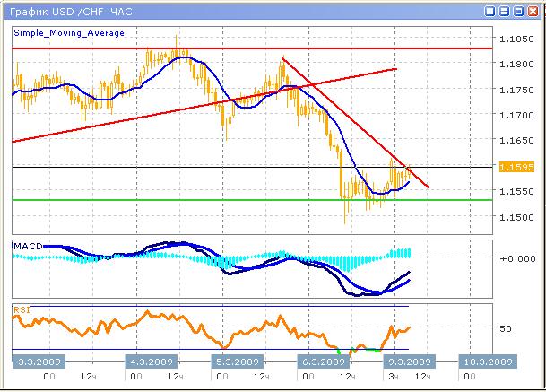The height and width of the screenshot is (392, 546).
Task: Maximize the USD/CHF chart window
Action: click(x=518, y=12)
